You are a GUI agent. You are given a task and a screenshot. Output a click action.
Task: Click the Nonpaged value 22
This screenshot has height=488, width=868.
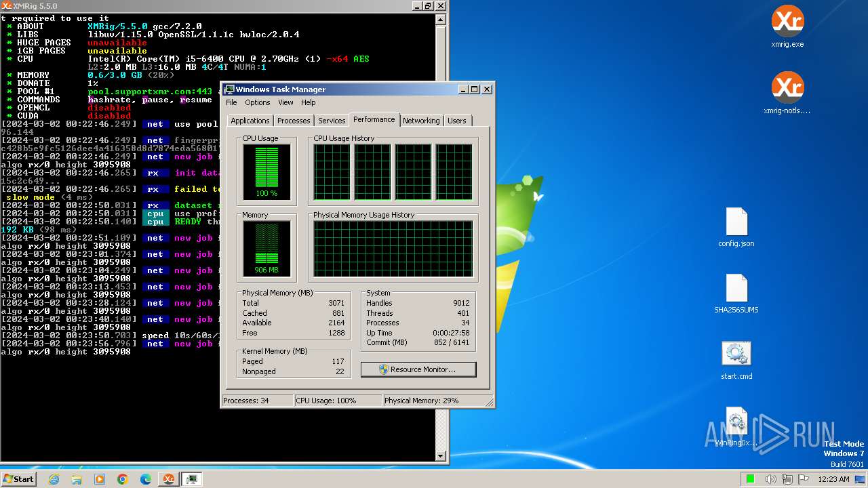tap(340, 371)
